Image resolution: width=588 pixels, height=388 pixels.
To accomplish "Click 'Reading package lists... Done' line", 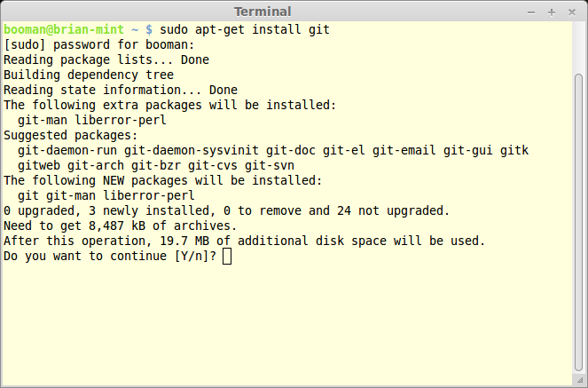I will (106, 60).
